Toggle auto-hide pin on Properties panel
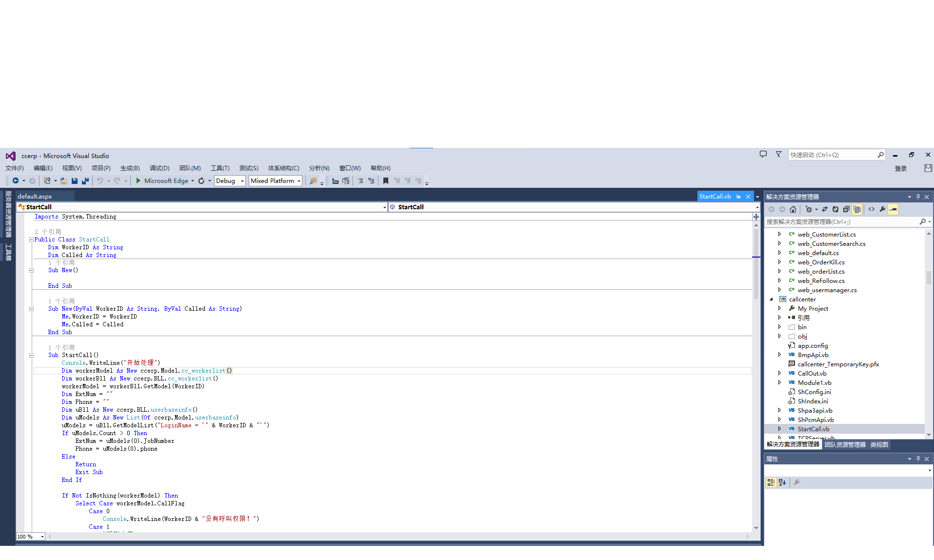Viewport: 934px width, 560px height. tap(918, 459)
